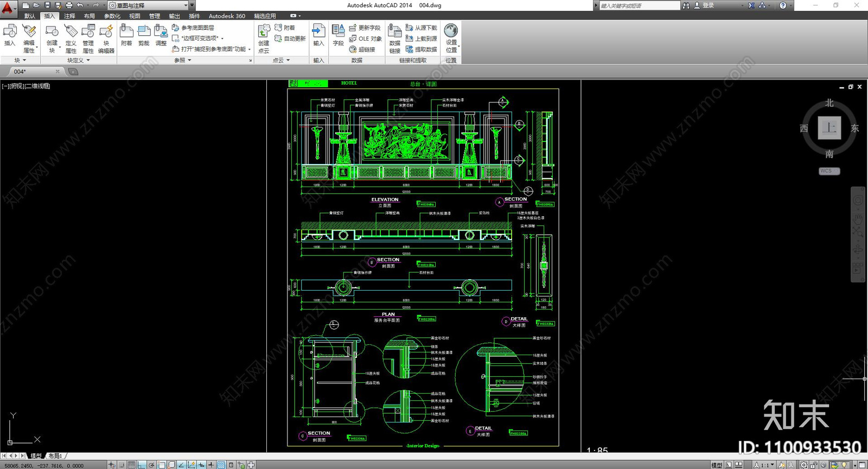Switch to the 布局1 layout tab
Screen dimensions: 868x469
coord(55,456)
